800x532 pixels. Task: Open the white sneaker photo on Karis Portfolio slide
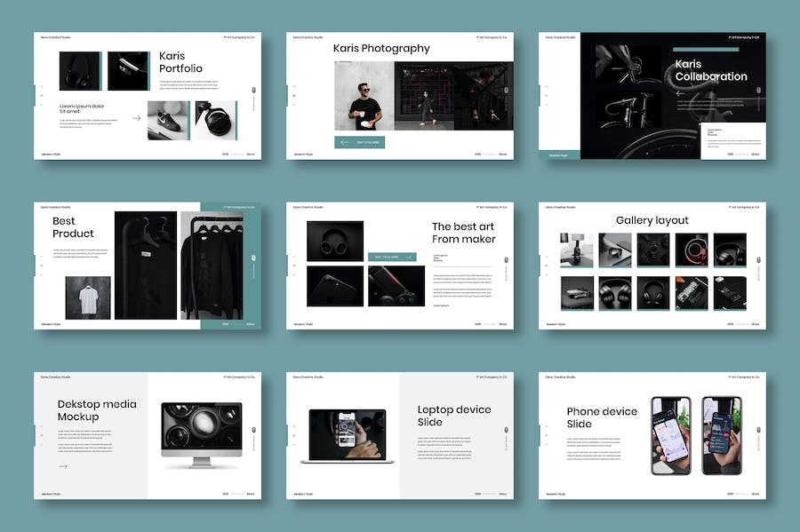pos(168,120)
